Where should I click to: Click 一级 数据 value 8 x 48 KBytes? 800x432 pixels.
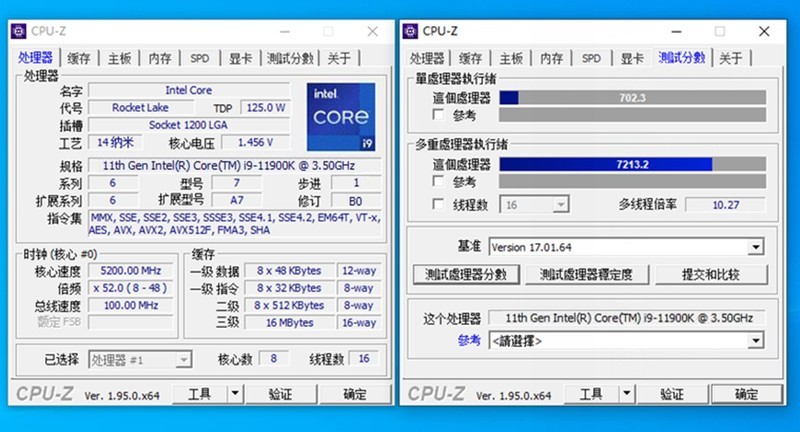click(289, 270)
